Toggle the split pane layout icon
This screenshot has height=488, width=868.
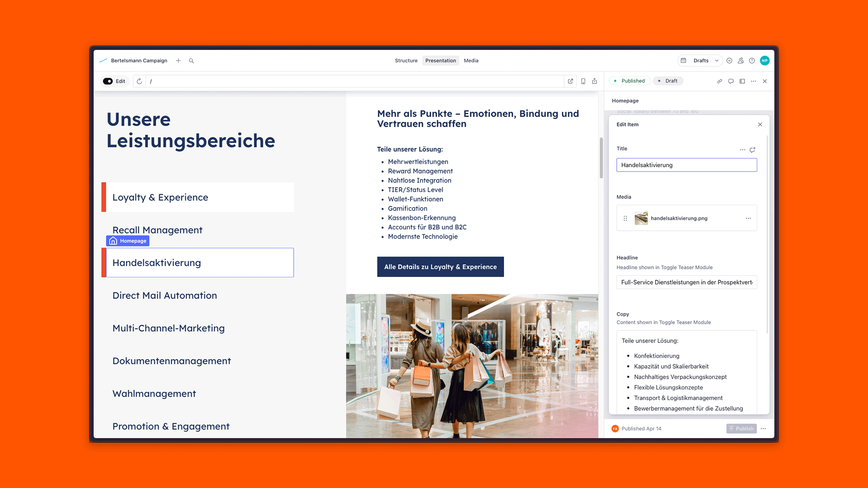(x=742, y=81)
